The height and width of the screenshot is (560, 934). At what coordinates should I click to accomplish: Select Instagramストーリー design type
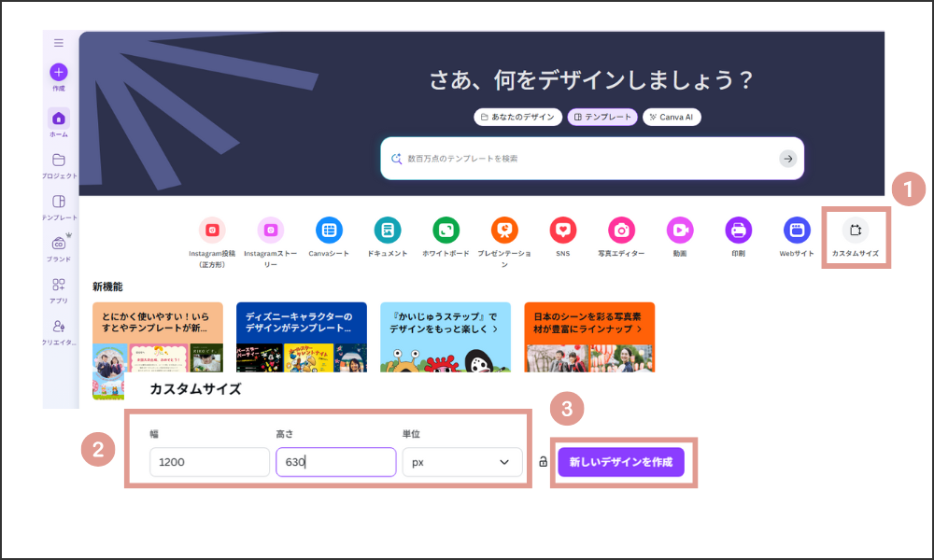point(271,243)
